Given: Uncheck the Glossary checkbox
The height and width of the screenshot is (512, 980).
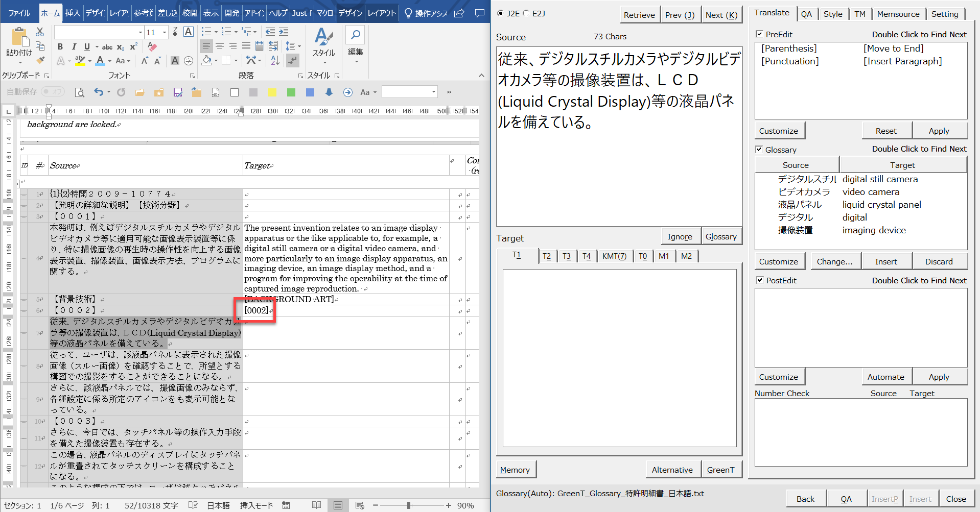Looking at the screenshot, I should pos(759,150).
